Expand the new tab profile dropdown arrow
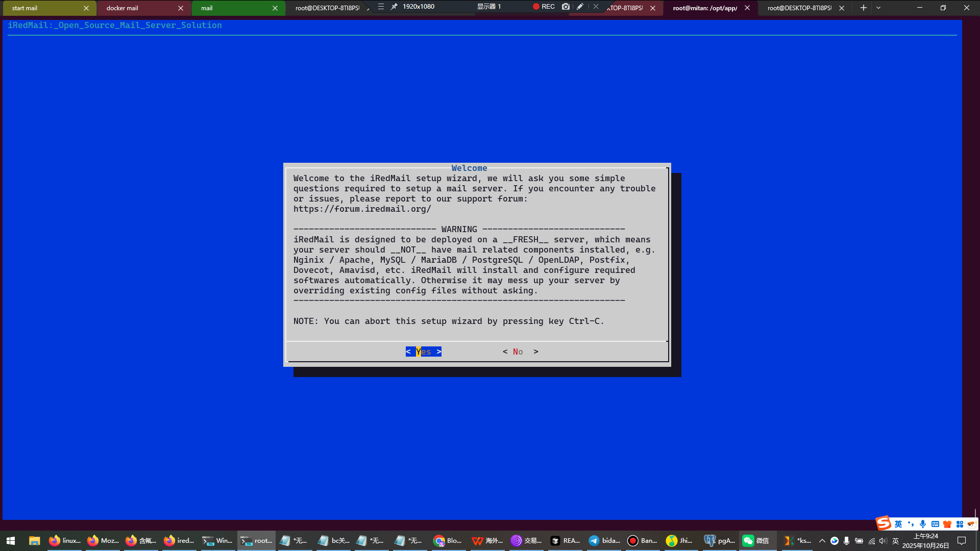Image resolution: width=980 pixels, height=551 pixels. (x=878, y=8)
